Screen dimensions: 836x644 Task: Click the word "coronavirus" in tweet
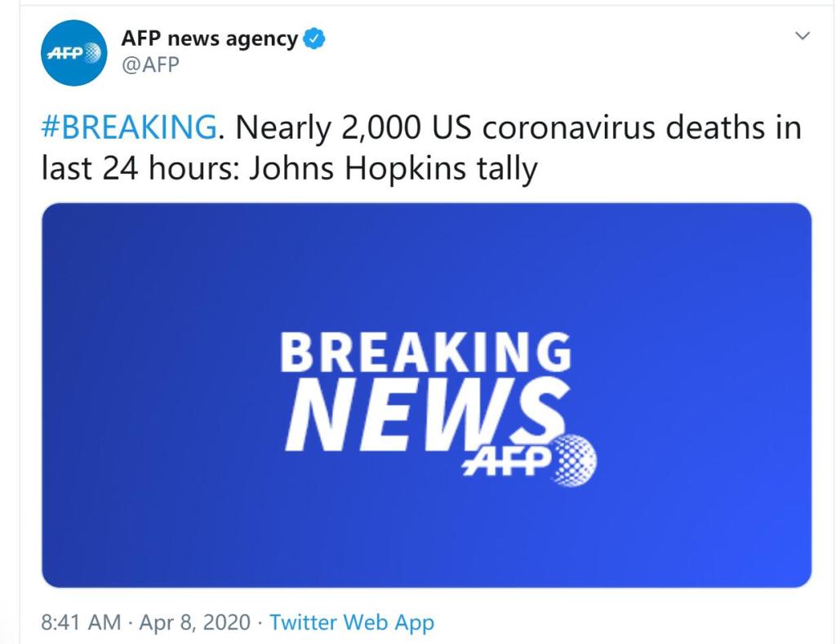click(x=569, y=128)
